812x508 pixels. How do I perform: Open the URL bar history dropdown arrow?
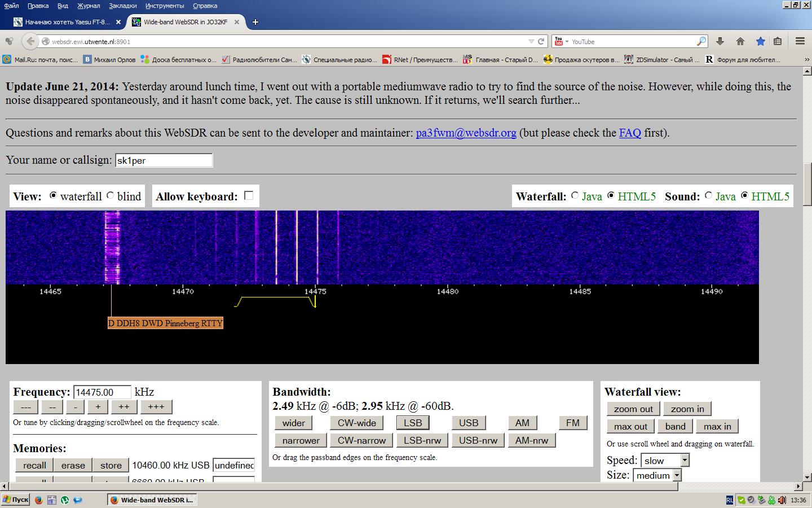[531, 41]
